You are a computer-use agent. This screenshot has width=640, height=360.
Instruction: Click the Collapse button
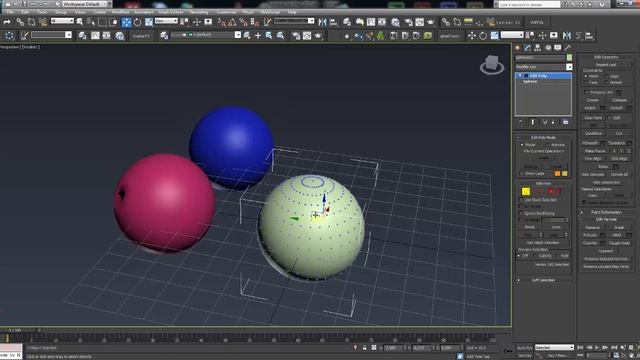point(619,100)
